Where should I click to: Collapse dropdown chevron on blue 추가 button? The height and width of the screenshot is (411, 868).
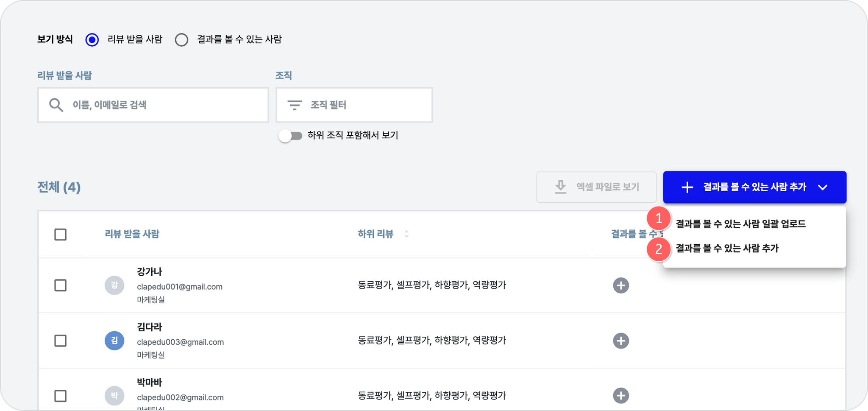click(822, 187)
